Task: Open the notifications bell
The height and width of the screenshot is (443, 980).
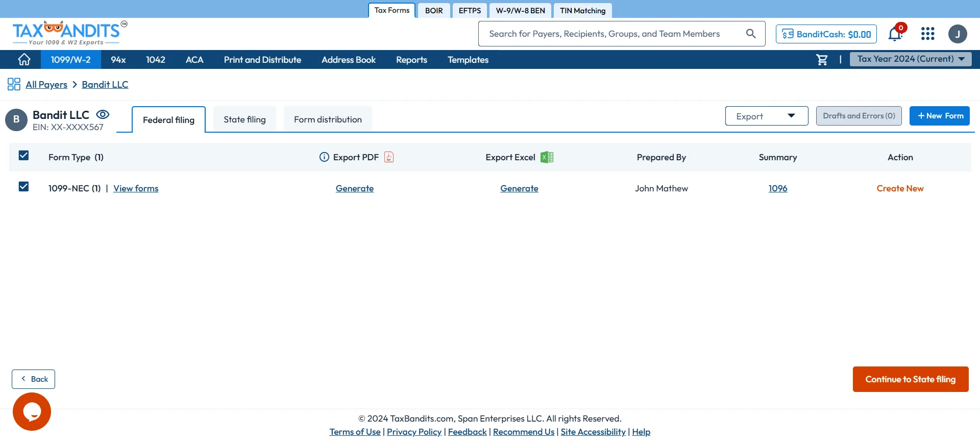Action: pyautogui.click(x=895, y=34)
